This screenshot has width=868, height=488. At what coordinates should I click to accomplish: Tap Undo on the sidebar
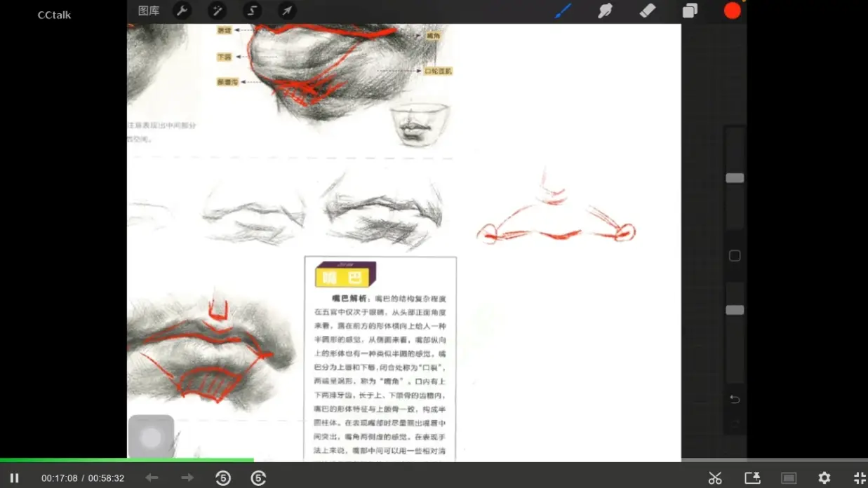(x=735, y=398)
